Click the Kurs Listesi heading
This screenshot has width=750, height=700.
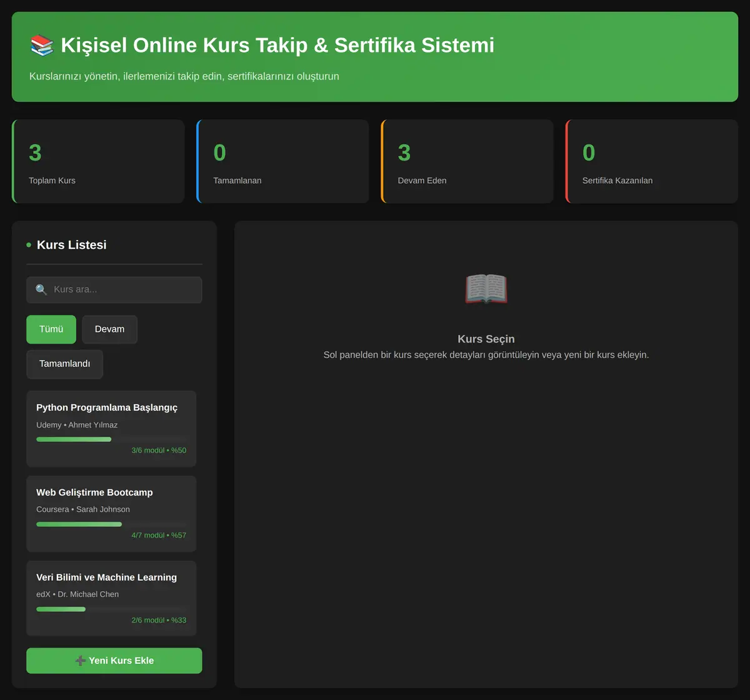point(72,245)
